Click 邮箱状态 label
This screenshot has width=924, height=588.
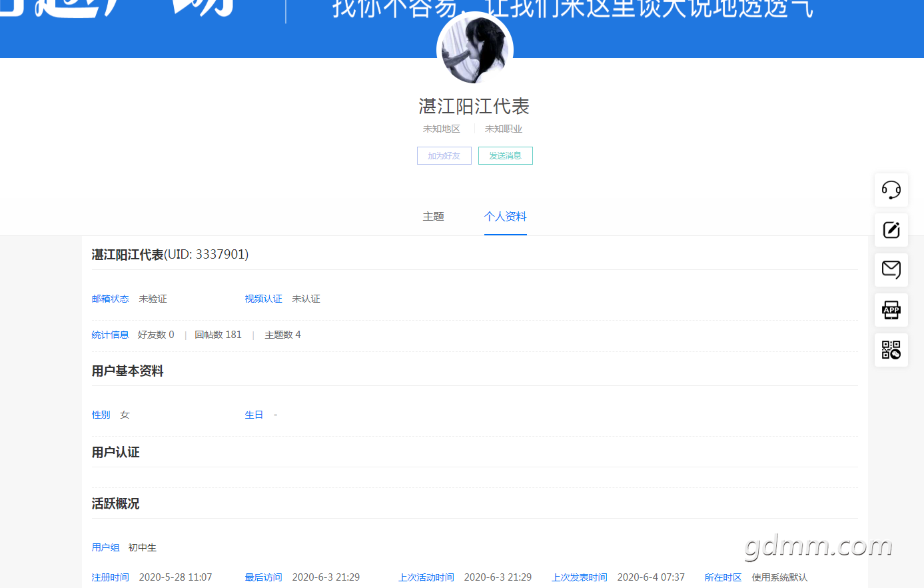point(111,299)
